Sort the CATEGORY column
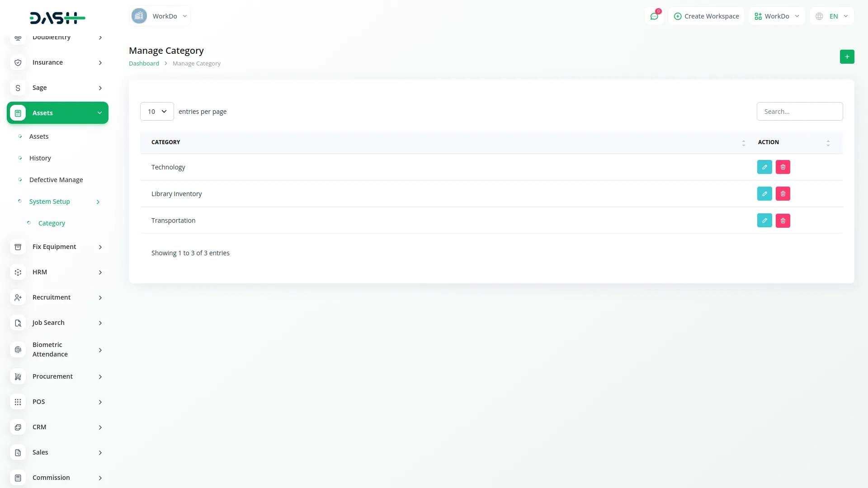 744,142
